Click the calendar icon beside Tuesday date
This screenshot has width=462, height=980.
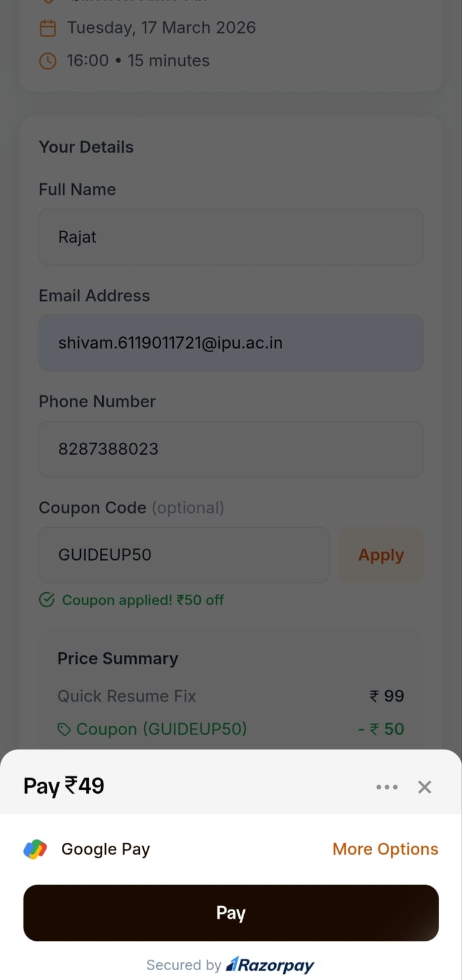pos(48,28)
